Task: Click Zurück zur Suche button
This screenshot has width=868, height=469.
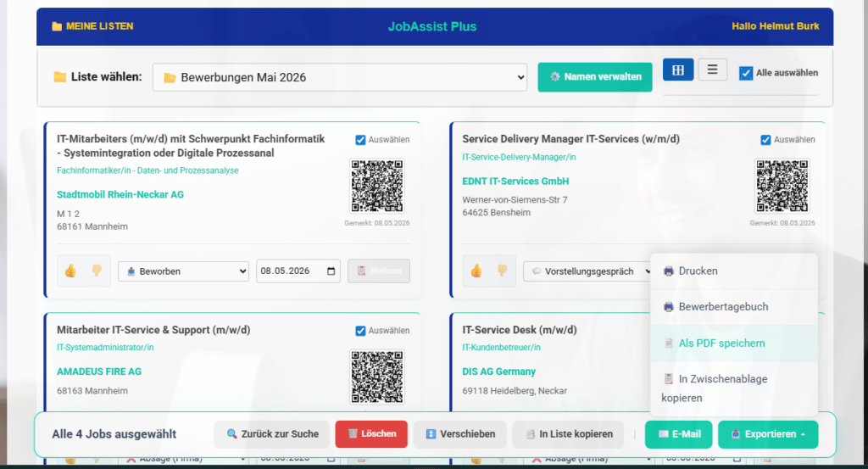Action: (x=272, y=434)
